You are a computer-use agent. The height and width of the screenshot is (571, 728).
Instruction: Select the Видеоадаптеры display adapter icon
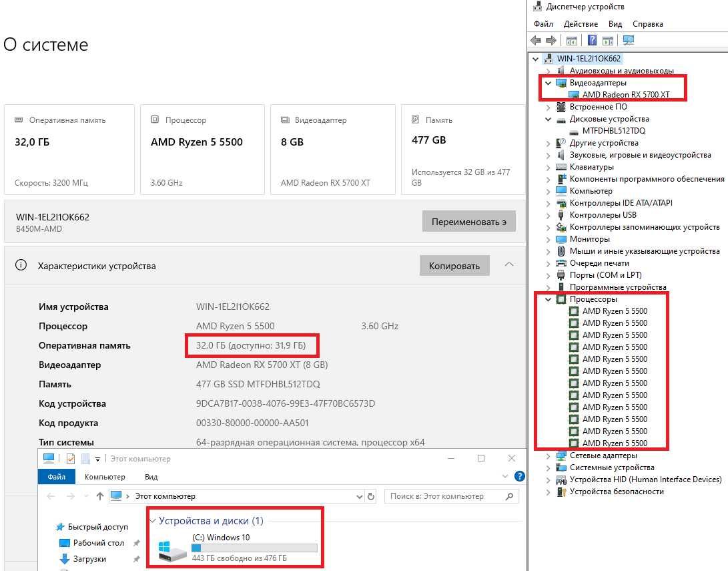(561, 83)
